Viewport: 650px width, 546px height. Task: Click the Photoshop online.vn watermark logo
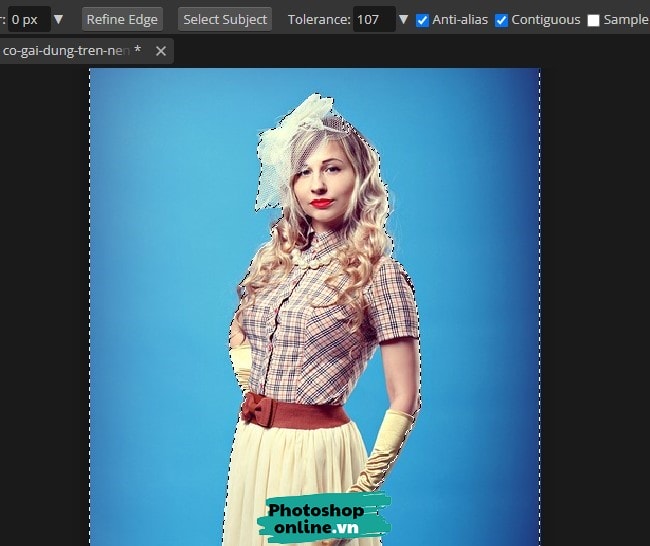[324, 517]
